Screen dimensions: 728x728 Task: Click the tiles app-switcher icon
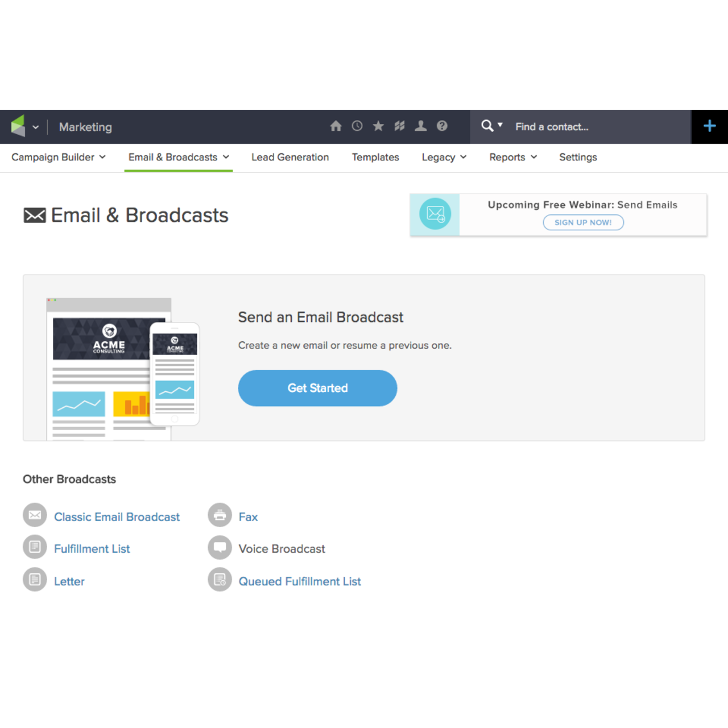(x=399, y=126)
